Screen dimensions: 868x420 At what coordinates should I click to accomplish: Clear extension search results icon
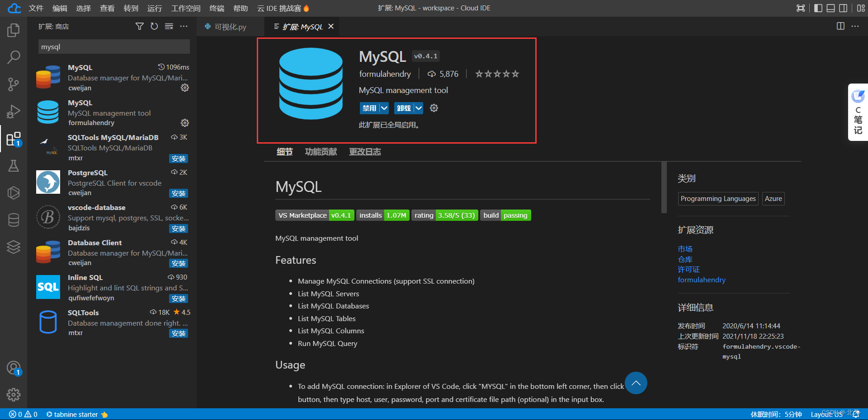(x=169, y=26)
